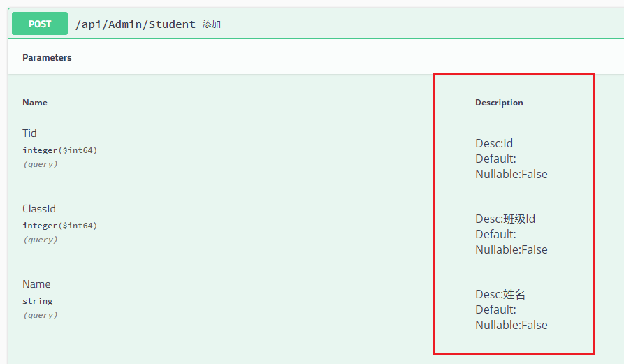624x364 pixels.
Task: Click the Desc:班级Id description text
Action: (x=505, y=219)
